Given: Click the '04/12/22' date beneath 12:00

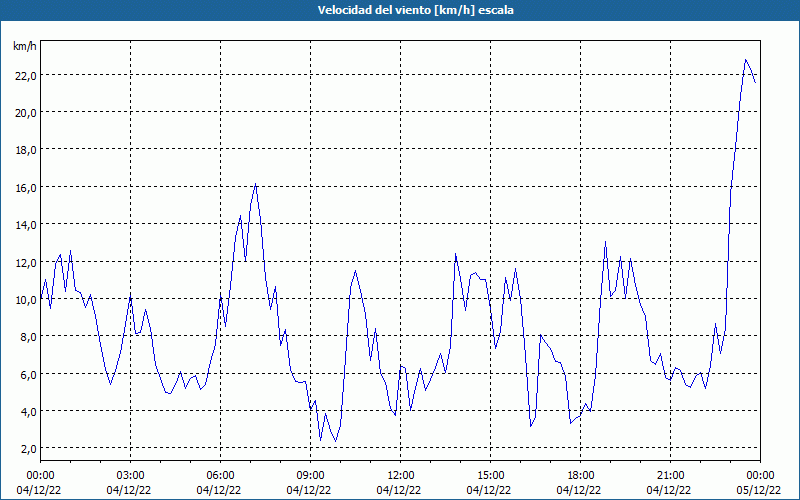Looking at the screenshot, I should [x=399, y=490].
